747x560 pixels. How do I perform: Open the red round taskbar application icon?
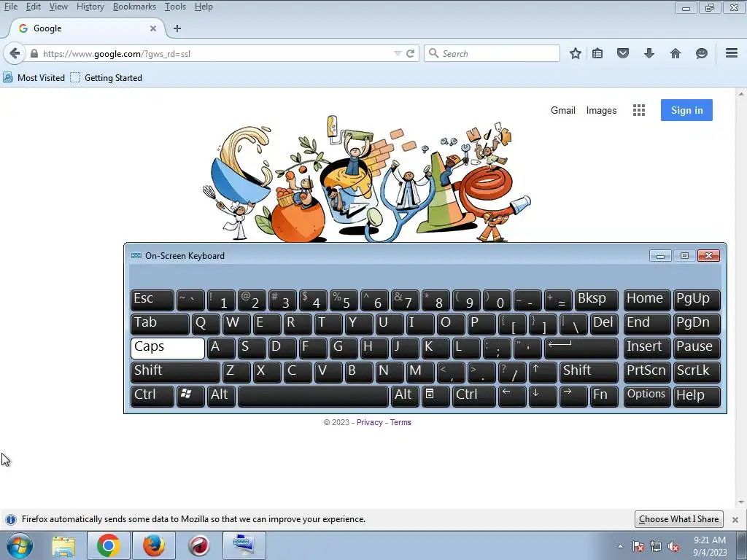point(199,545)
